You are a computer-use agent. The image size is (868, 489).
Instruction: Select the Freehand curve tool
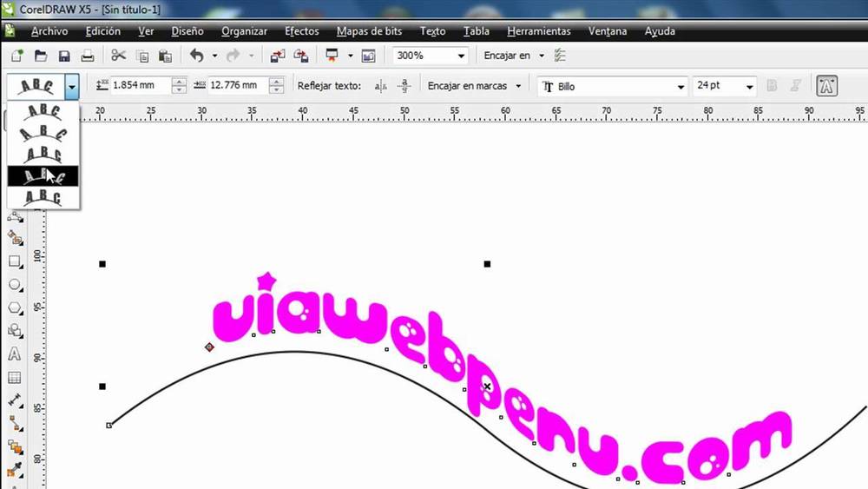[x=15, y=216]
